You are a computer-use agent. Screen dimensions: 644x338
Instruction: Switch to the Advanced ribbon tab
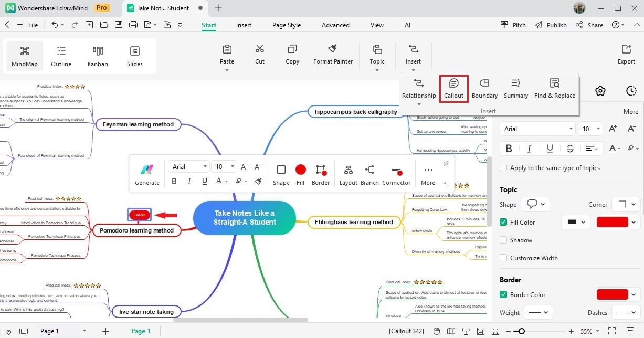pos(335,25)
